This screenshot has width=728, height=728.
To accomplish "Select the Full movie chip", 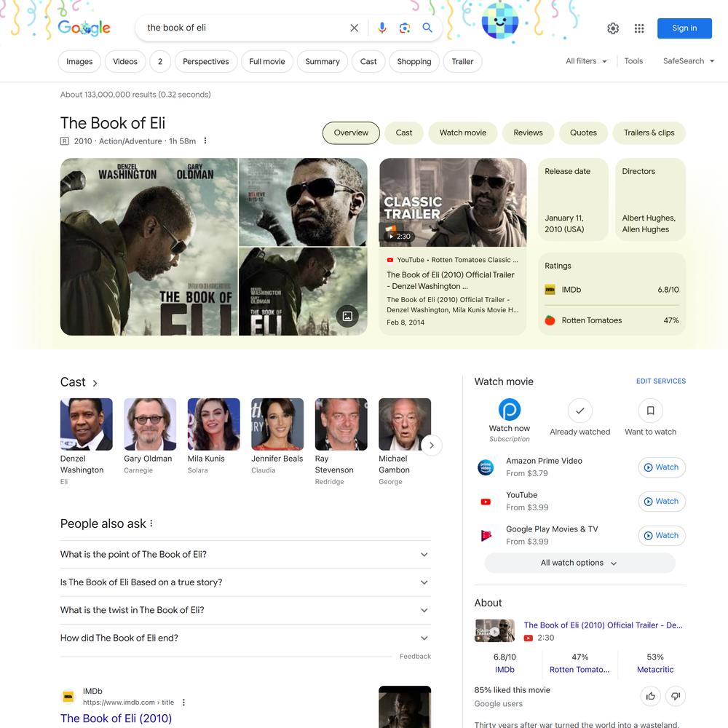I will [x=267, y=61].
